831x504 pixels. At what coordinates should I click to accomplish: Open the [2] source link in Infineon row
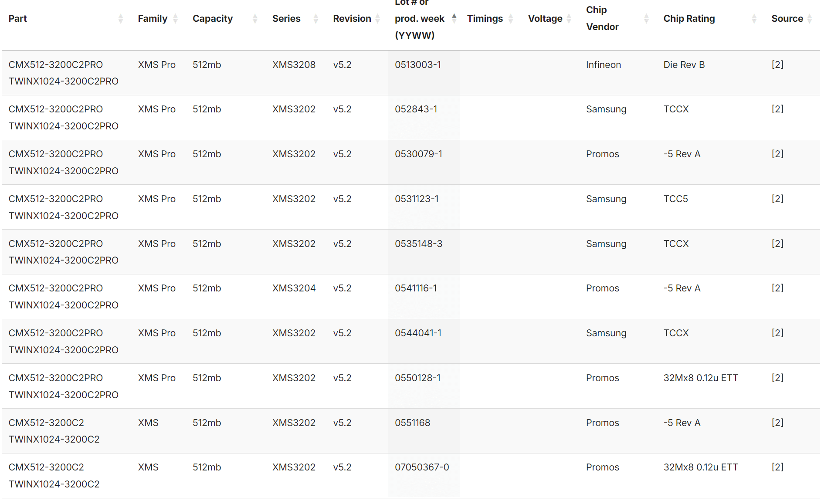point(777,64)
